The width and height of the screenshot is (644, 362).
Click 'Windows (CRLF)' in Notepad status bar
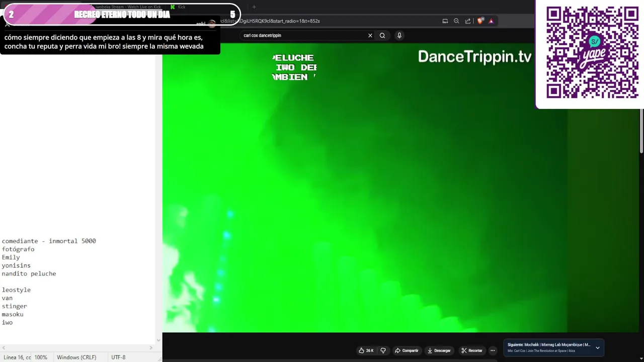tap(76, 357)
